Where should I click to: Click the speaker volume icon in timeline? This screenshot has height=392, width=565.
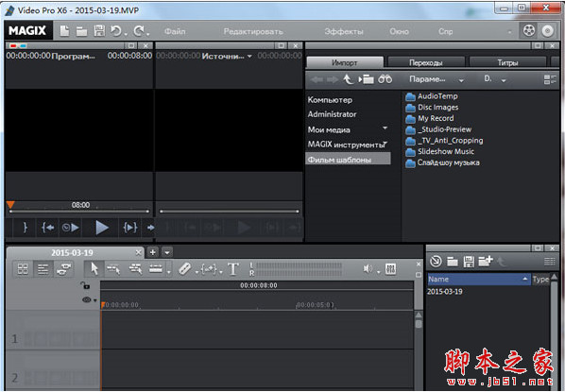(x=368, y=269)
